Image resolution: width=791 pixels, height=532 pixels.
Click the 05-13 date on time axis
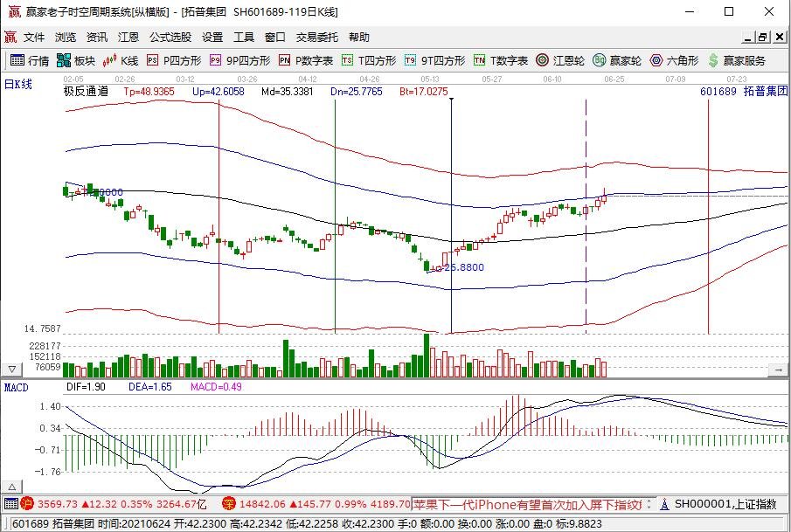point(430,79)
